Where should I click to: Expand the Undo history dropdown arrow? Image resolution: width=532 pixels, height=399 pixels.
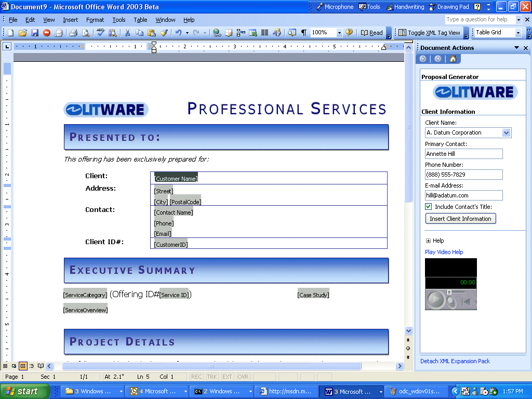pos(187,33)
